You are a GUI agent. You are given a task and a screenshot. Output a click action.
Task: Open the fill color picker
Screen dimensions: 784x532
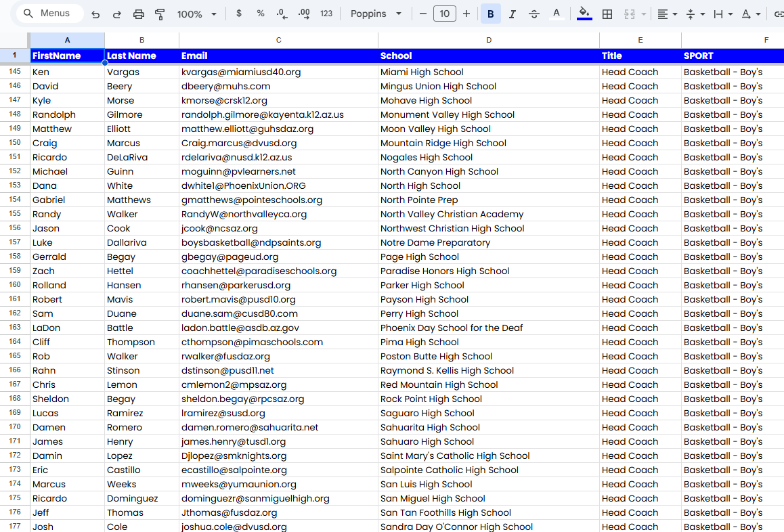point(584,14)
